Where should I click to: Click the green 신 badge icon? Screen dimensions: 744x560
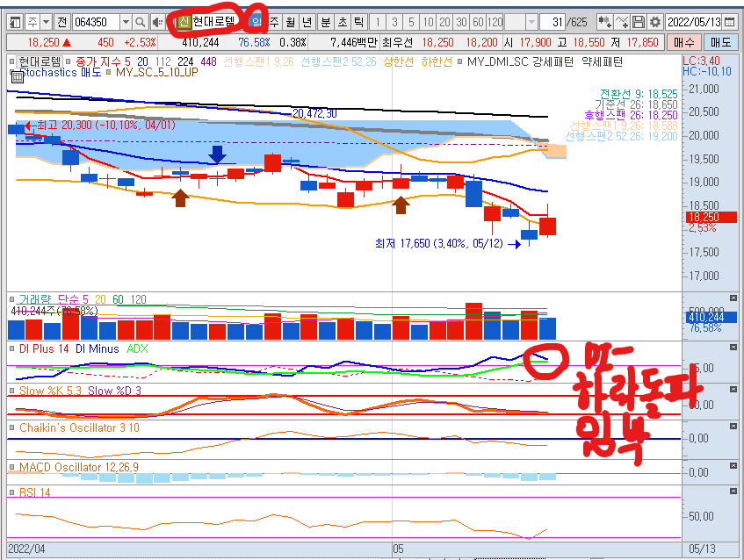pyautogui.click(x=184, y=21)
